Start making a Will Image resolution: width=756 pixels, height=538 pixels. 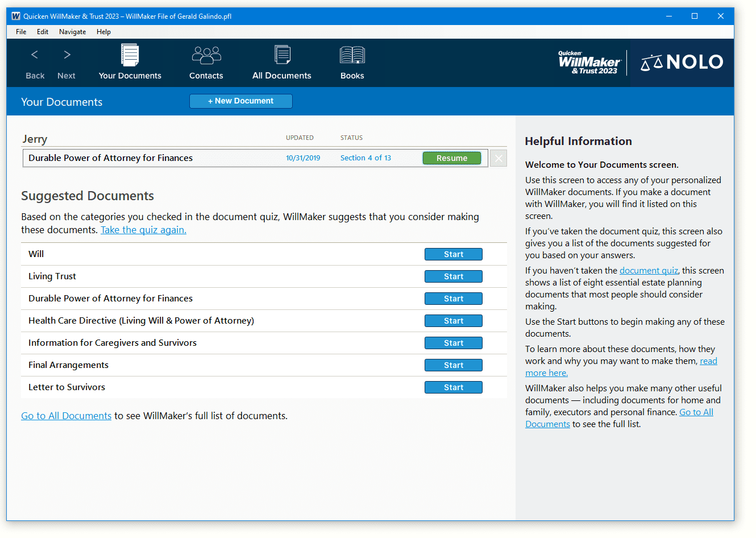(x=453, y=254)
